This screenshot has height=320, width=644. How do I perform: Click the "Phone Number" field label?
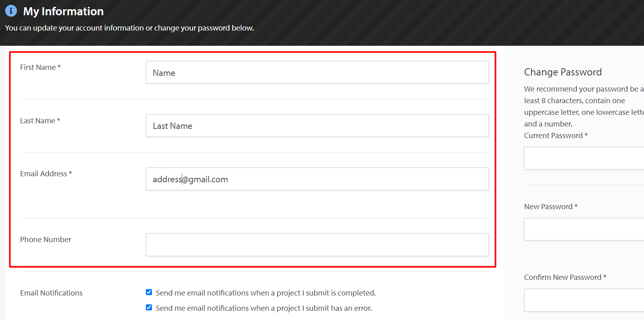[x=45, y=240]
